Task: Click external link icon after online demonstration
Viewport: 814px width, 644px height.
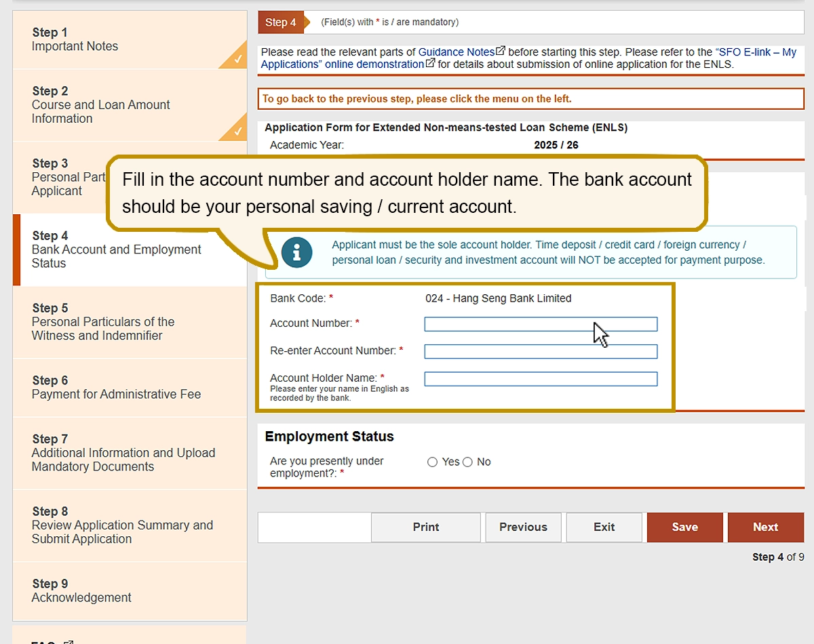Action: (x=430, y=64)
